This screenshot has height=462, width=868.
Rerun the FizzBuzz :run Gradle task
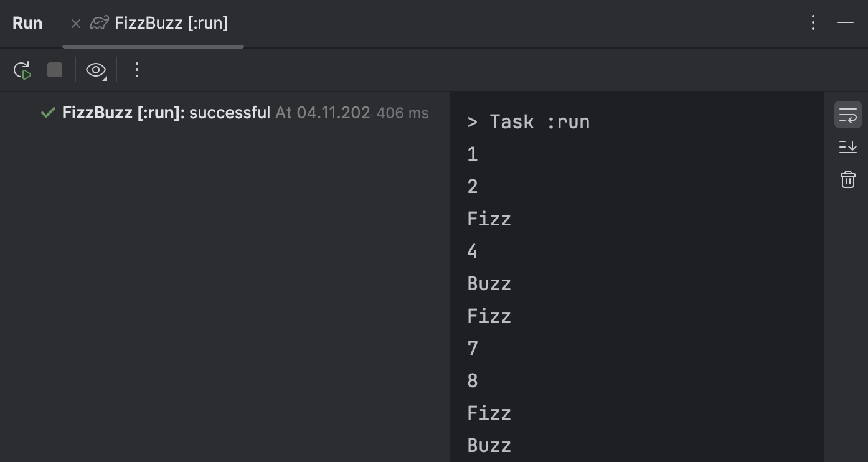point(22,70)
